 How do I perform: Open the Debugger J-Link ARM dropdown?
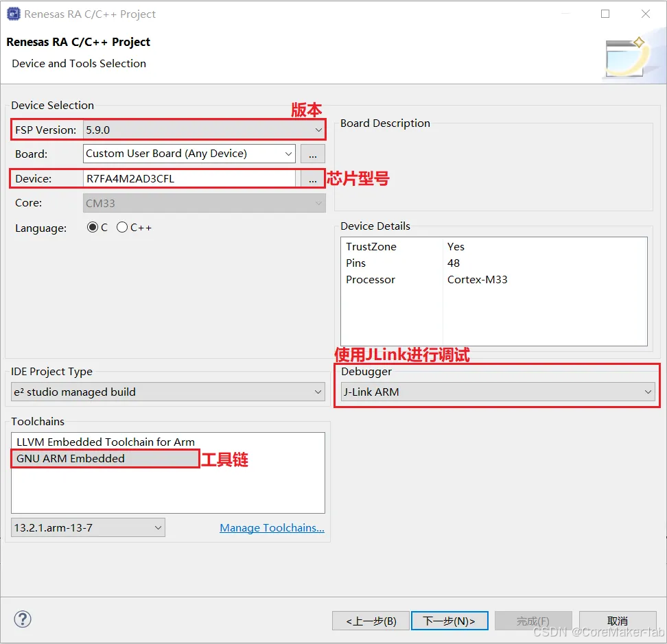click(x=498, y=392)
